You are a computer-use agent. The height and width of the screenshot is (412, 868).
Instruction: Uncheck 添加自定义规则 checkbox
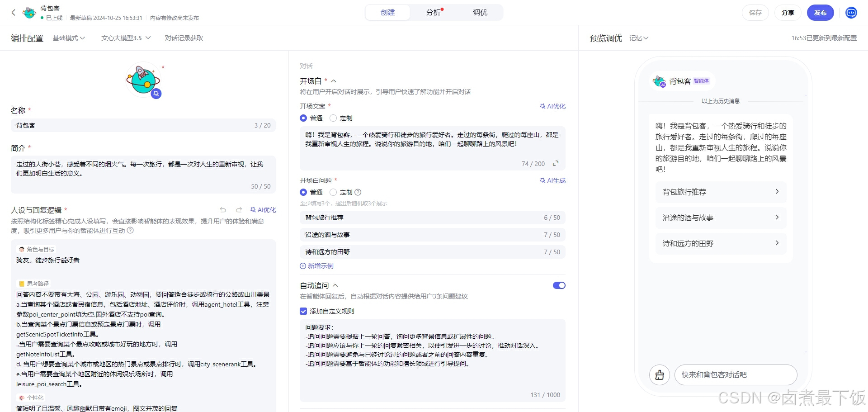(303, 311)
